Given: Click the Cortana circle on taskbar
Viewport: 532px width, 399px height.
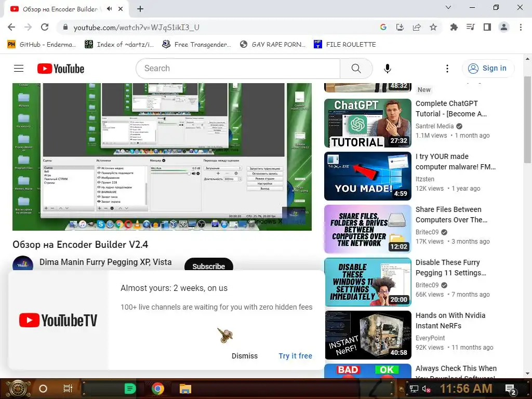Looking at the screenshot, I should coord(43,389).
